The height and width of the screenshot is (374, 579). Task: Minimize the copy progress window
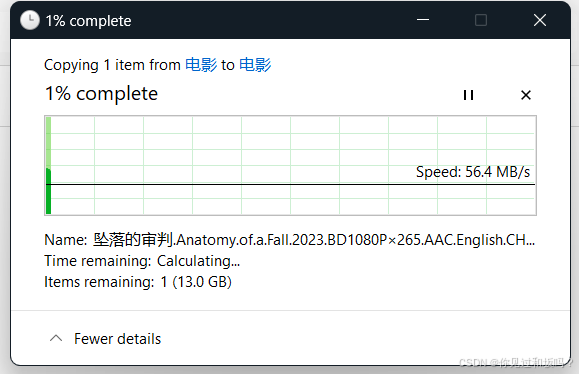pyautogui.click(x=423, y=20)
